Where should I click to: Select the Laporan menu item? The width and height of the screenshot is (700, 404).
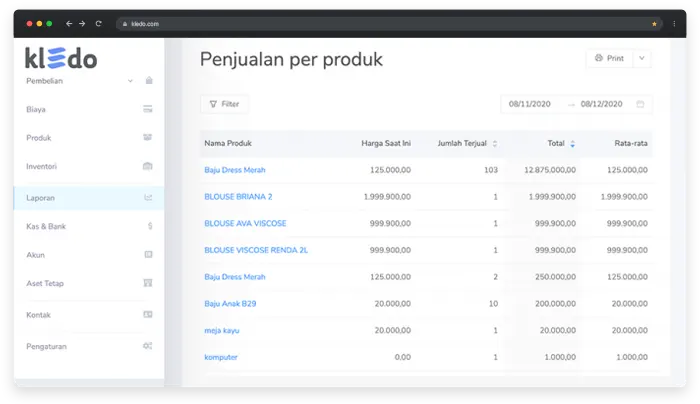(89, 198)
